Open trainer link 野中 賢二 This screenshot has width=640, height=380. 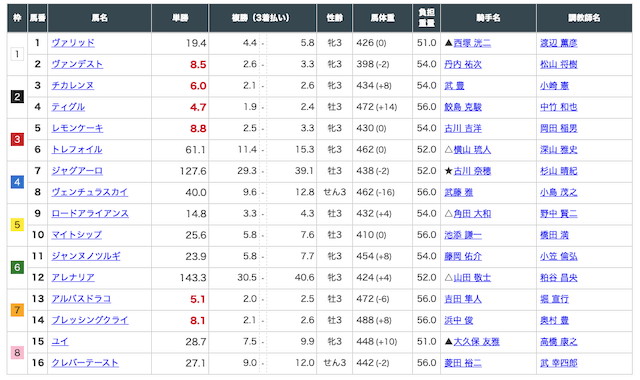click(x=559, y=213)
